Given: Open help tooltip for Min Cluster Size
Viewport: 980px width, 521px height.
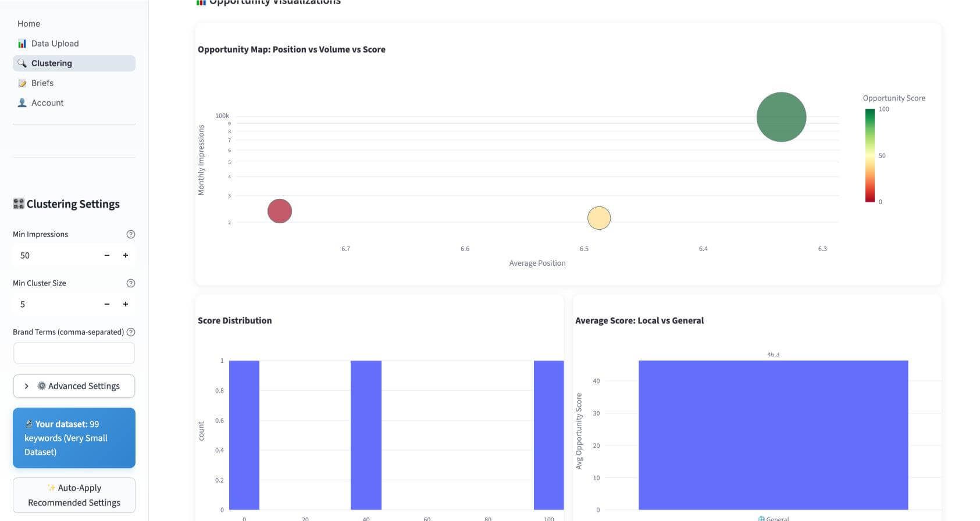Looking at the screenshot, I should pos(131,283).
